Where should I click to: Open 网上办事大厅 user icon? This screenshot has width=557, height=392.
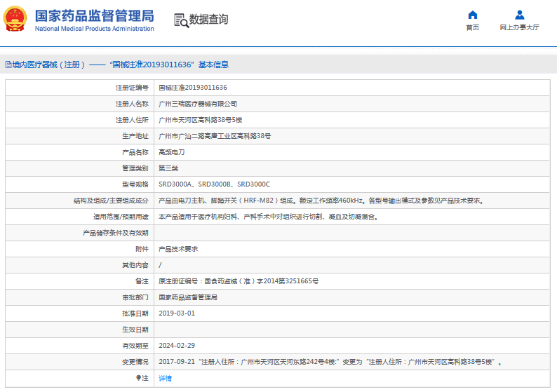pos(519,15)
